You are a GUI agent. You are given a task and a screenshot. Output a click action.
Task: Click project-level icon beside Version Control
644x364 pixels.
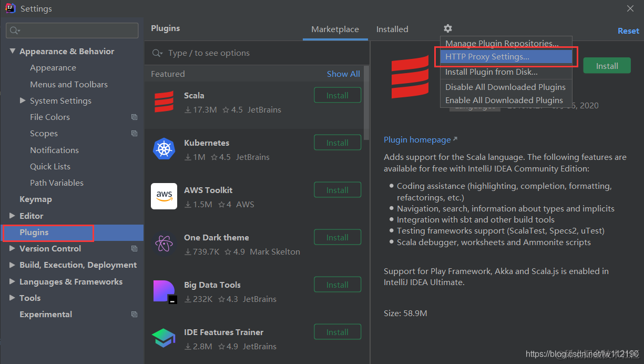click(134, 249)
